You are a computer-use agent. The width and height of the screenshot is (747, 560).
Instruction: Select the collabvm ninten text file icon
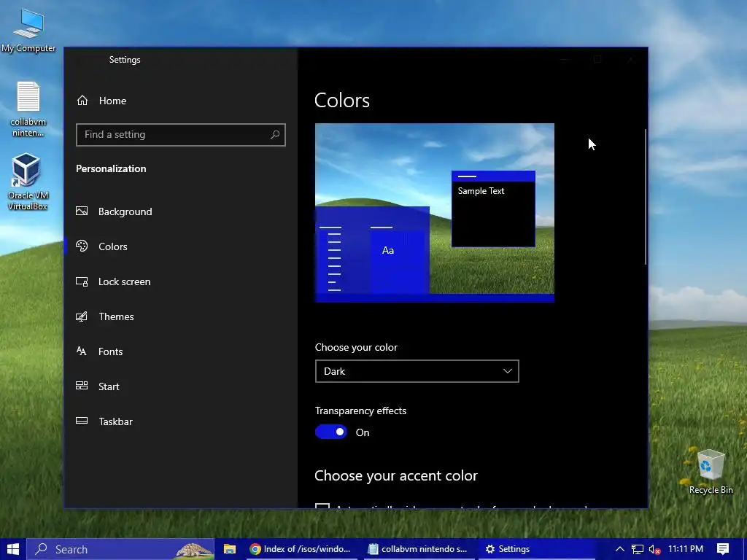(x=28, y=109)
